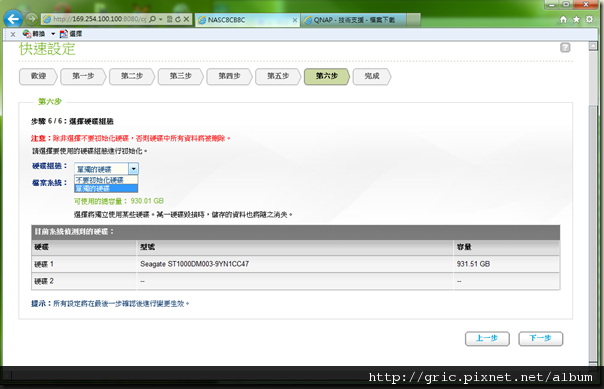Click Seagate ST1000DM003-9YN1CC47 model cell
The image size is (604, 389).
tap(295, 264)
